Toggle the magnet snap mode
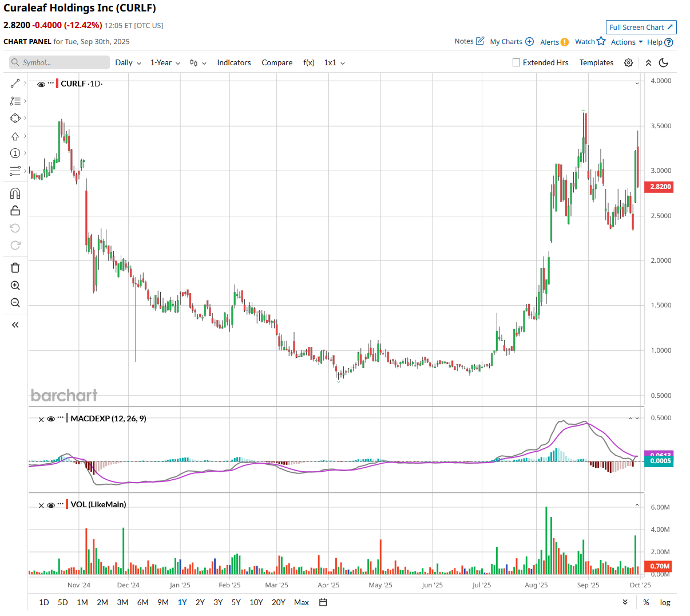Image resolution: width=690 pixels, height=616 pixels. (15, 194)
